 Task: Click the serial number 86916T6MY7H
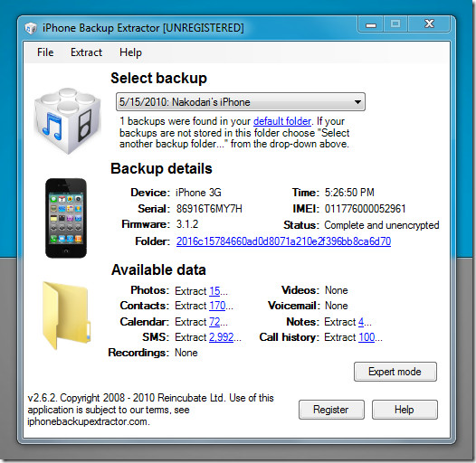coord(209,209)
